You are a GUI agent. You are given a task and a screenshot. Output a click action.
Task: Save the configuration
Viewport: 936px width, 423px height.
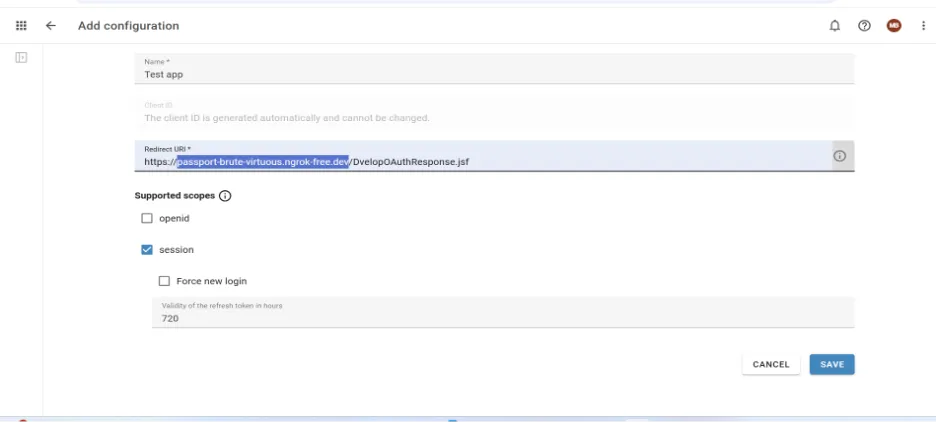point(832,365)
